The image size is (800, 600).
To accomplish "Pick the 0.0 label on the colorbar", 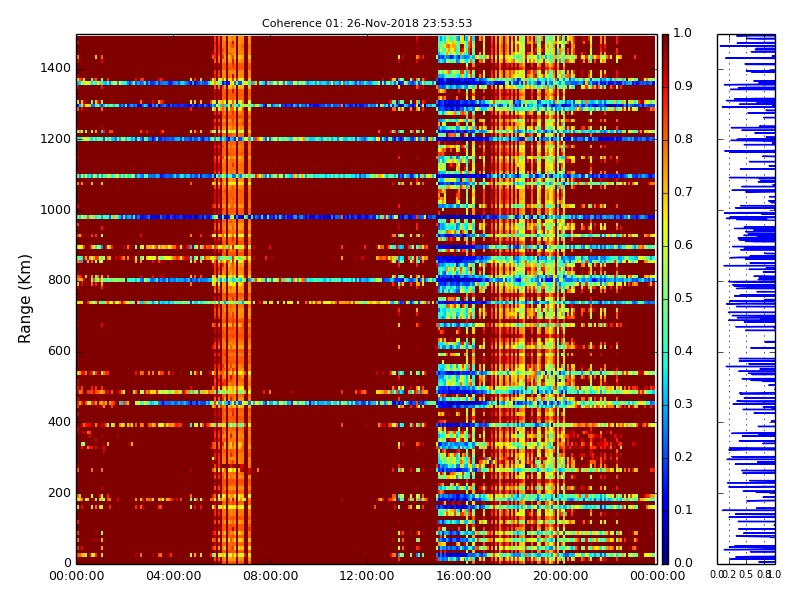I will pos(683,563).
